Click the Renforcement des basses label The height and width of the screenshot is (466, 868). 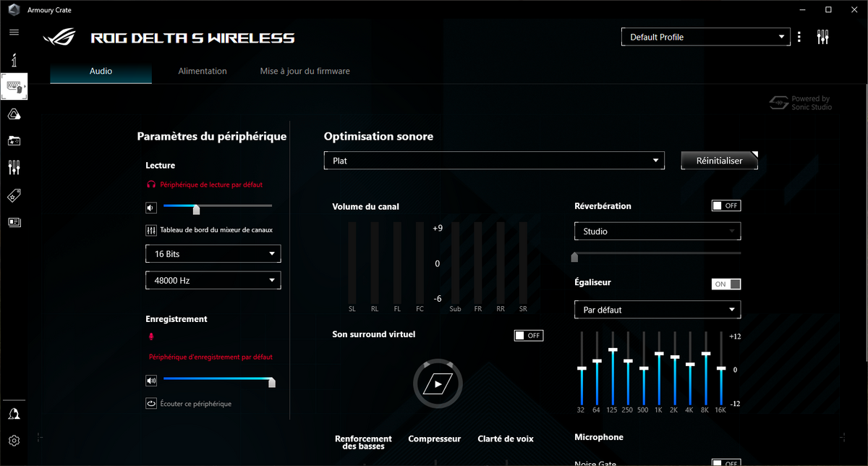pyautogui.click(x=363, y=442)
